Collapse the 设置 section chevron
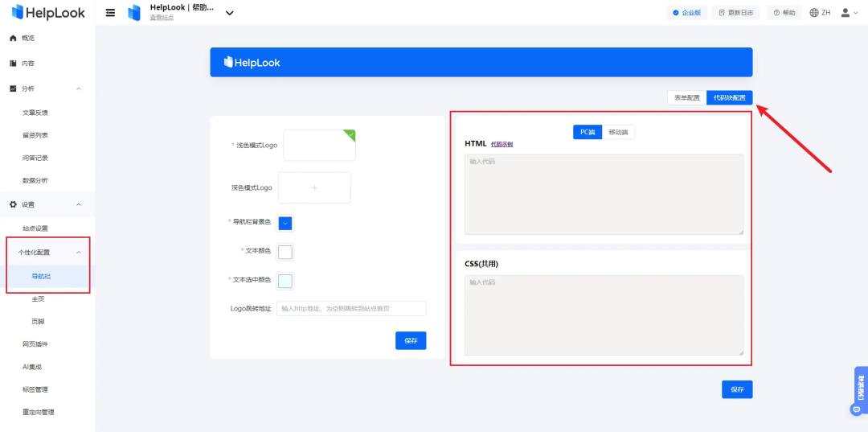Image resolution: width=868 pixels, height=432 pixels. (79, 204)
